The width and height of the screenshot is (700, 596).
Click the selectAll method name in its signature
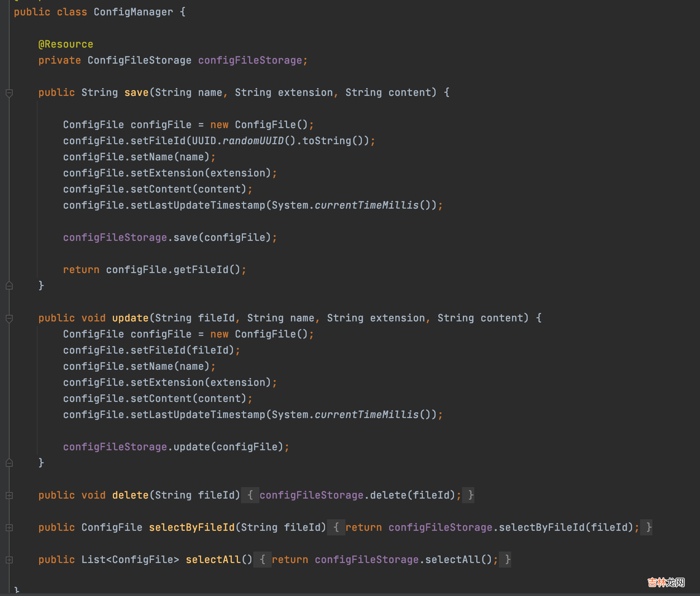click(213, 560)
